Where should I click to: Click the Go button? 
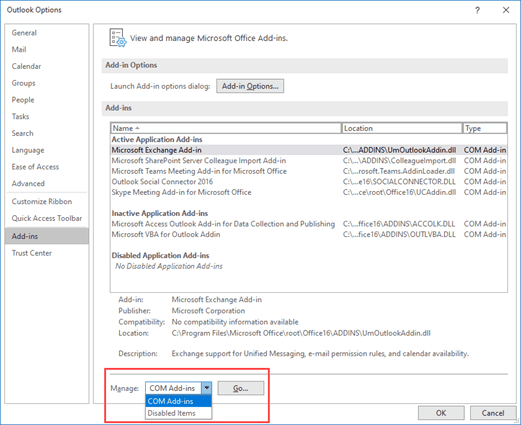[x=241, y=388]
